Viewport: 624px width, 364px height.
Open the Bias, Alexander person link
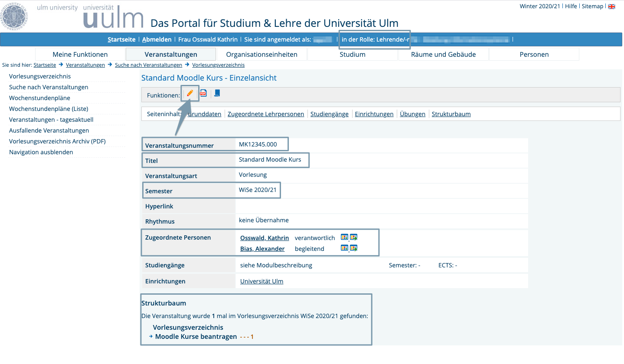click(262, 249)
